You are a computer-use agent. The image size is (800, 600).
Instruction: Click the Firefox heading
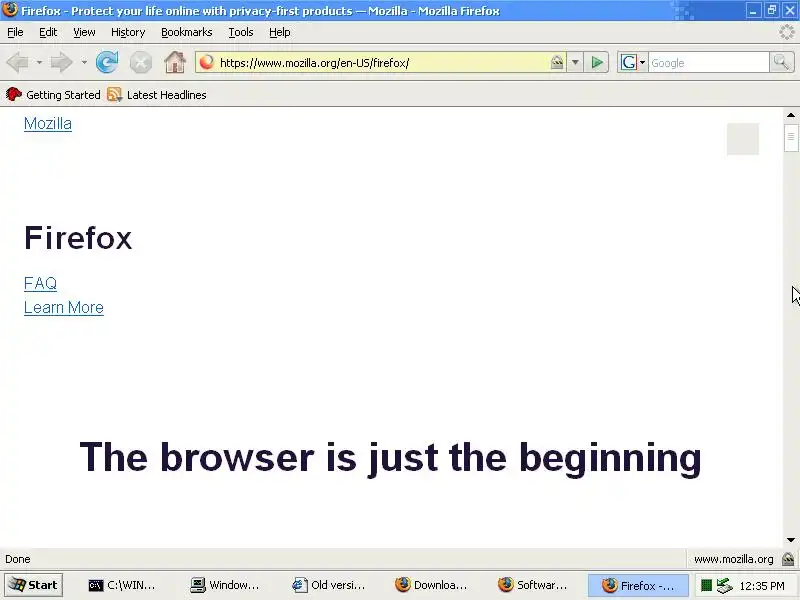78,238
